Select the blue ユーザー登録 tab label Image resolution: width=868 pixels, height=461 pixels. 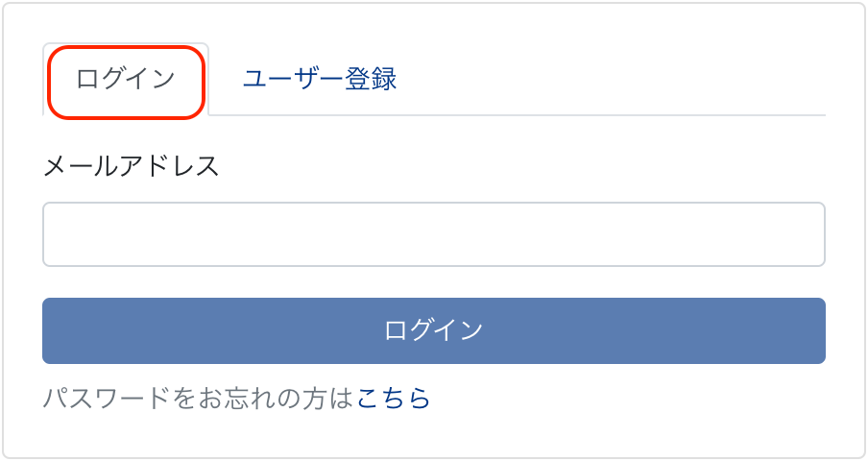[x=320, y=80]
